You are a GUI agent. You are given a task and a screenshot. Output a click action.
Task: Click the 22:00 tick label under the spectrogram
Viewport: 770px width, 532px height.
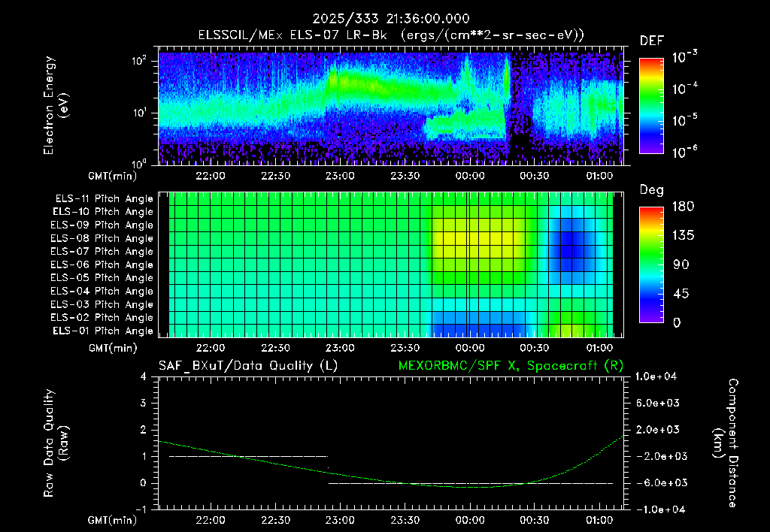211,176
